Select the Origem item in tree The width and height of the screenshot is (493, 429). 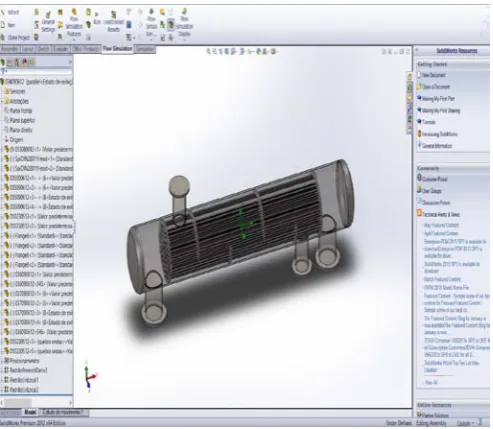pos(14,140)
